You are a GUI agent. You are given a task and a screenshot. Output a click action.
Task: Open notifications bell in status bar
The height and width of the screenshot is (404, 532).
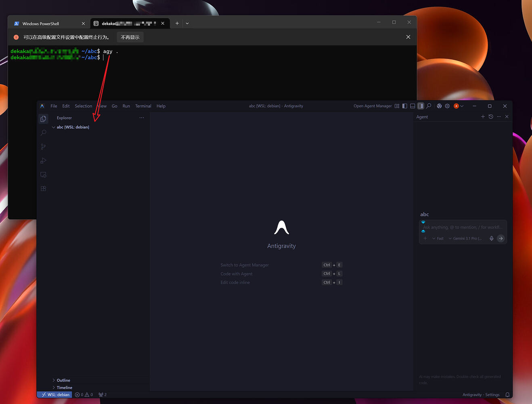[507, 395]
